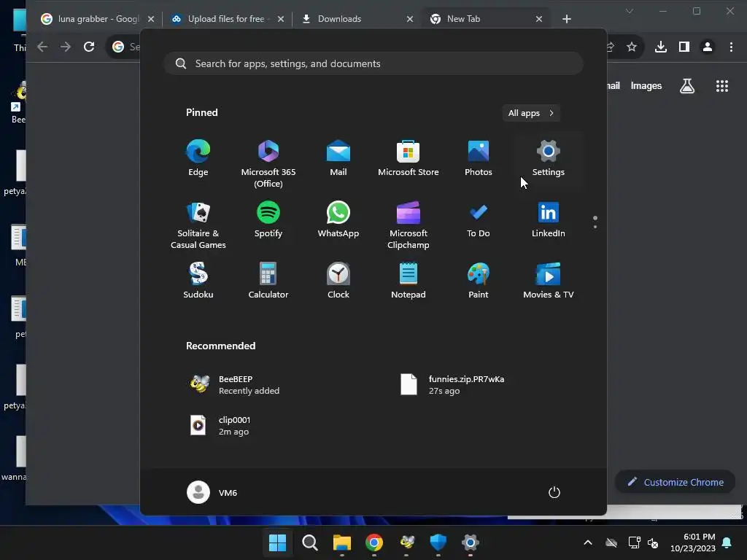
Task: Open clock and date 6:01 PM
Action: 693,542
